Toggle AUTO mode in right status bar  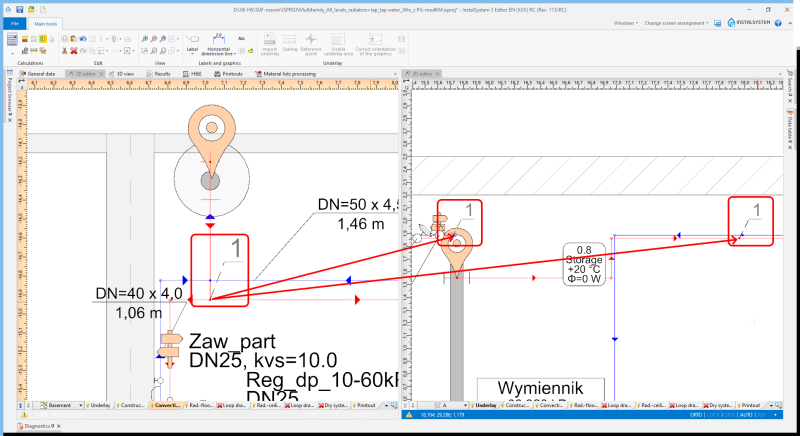746,415
